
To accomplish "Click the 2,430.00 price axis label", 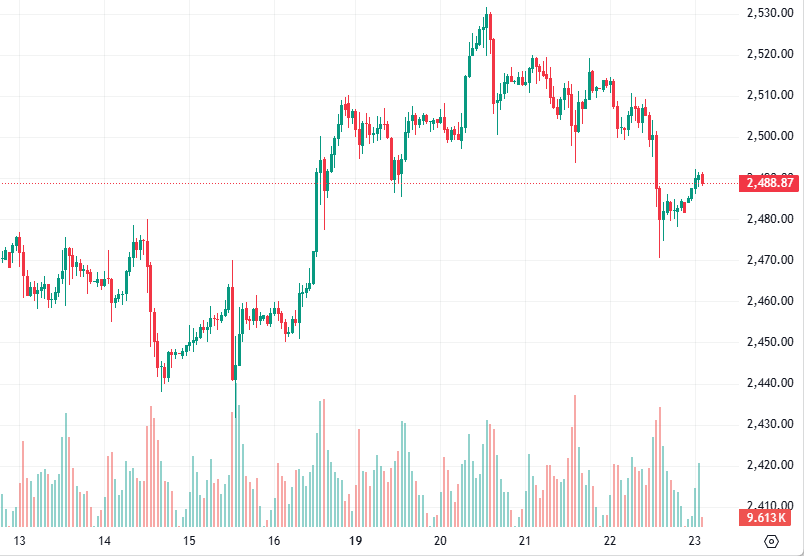I will coord(770,424).
